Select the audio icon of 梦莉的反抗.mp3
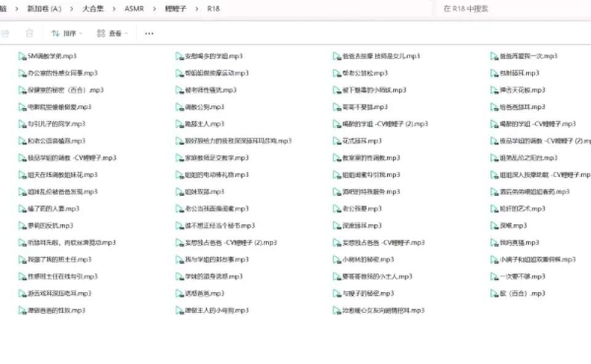The width and height of the screenshot is (591, 364). (22, 226)
